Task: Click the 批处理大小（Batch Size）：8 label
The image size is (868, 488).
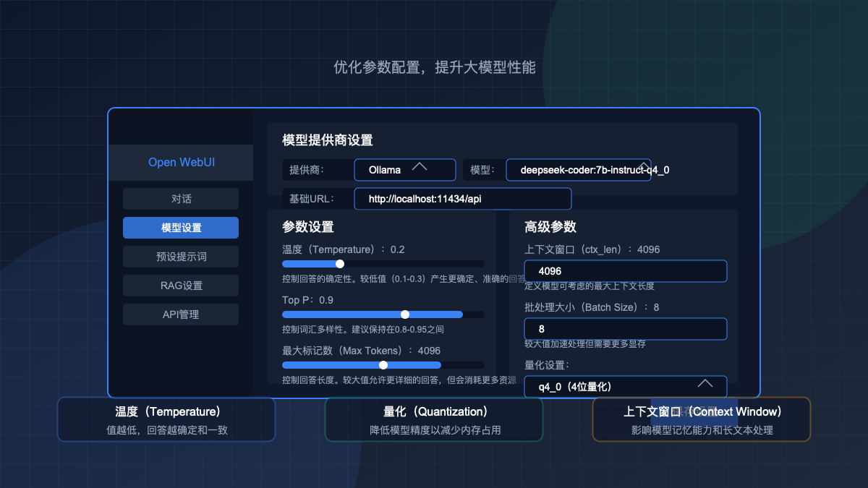Action: (x=592, y=307)
